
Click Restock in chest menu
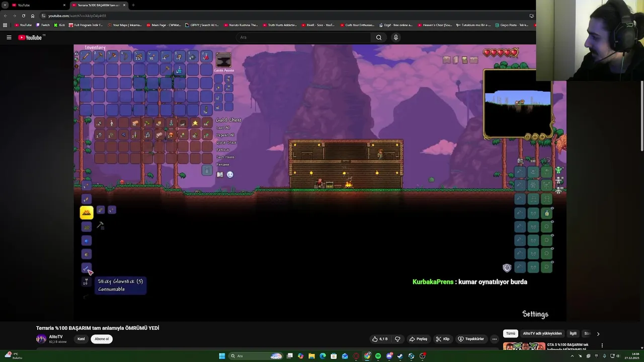tap(222, 149)
